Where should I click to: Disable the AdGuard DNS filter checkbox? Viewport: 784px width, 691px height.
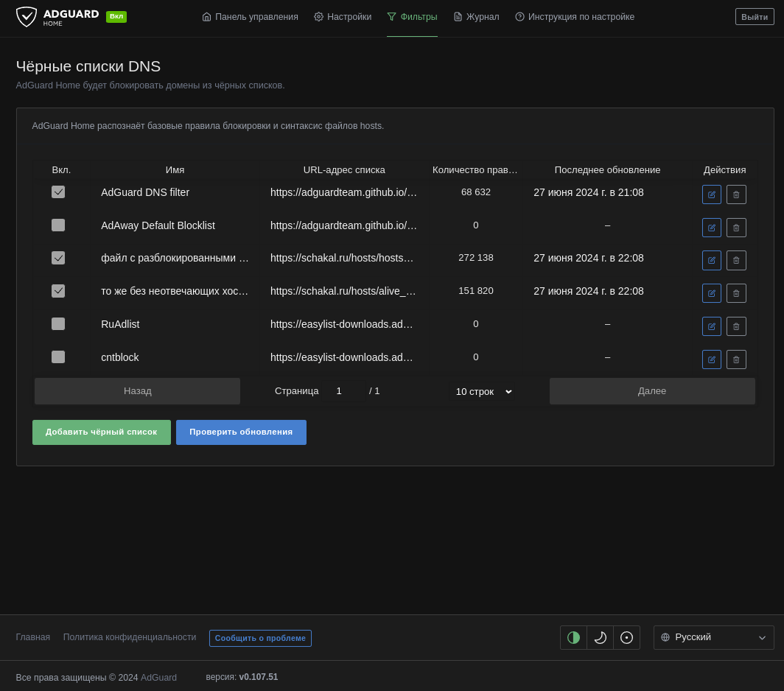58,192
